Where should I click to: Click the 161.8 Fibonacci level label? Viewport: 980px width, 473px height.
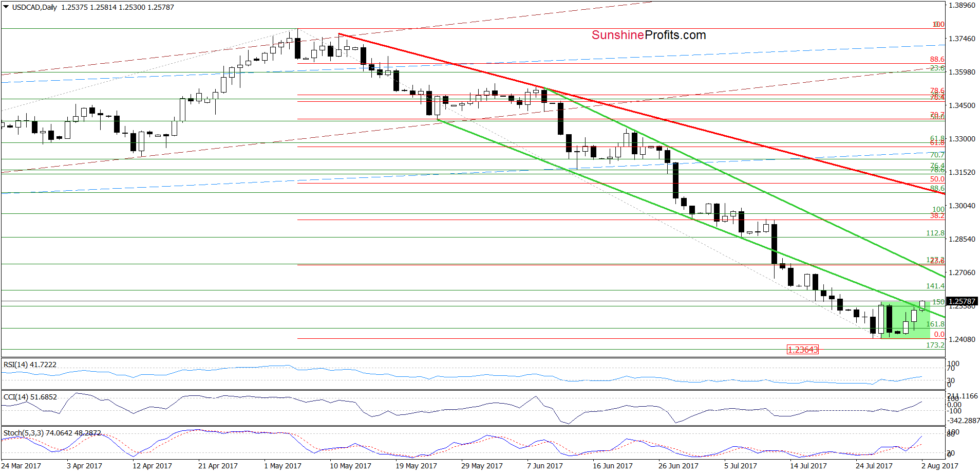coord(935,324)
